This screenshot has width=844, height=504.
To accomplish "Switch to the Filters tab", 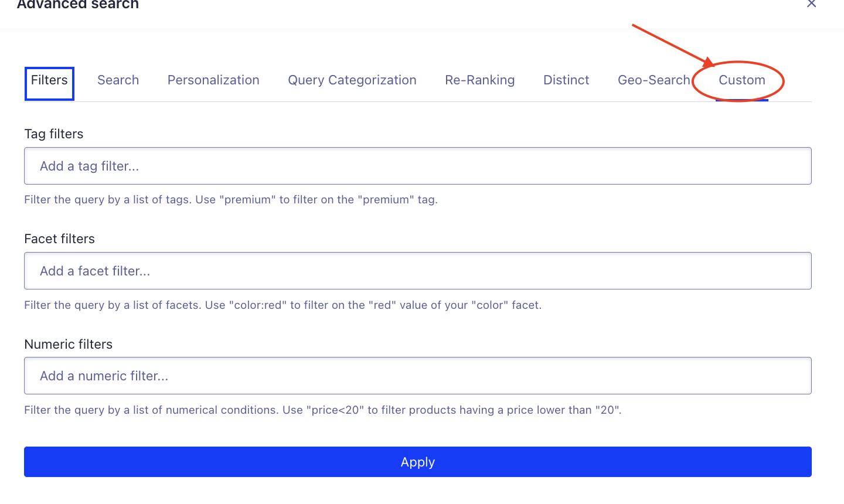I will [49, 81].
